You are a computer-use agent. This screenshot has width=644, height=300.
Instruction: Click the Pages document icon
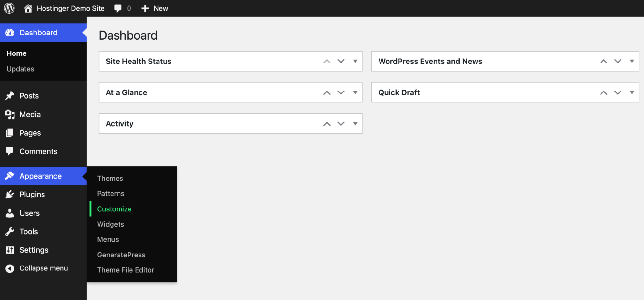[x=10, y=133]
